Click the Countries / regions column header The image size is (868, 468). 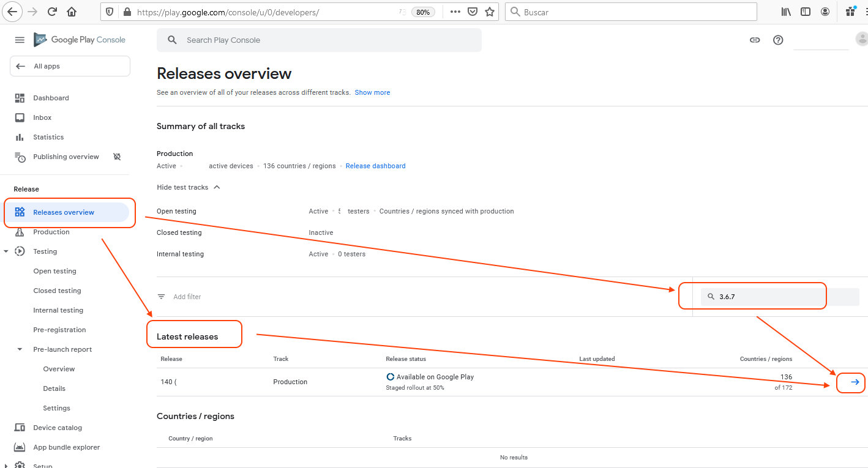tap(766, 359)
